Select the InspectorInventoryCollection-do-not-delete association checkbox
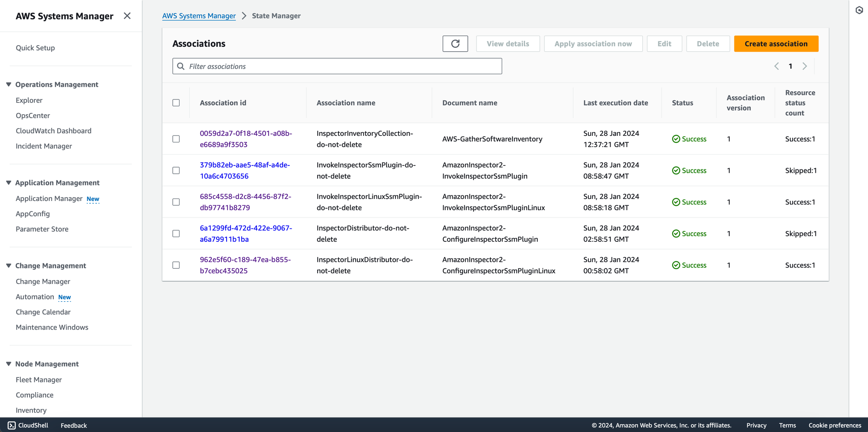 (176, 139)
